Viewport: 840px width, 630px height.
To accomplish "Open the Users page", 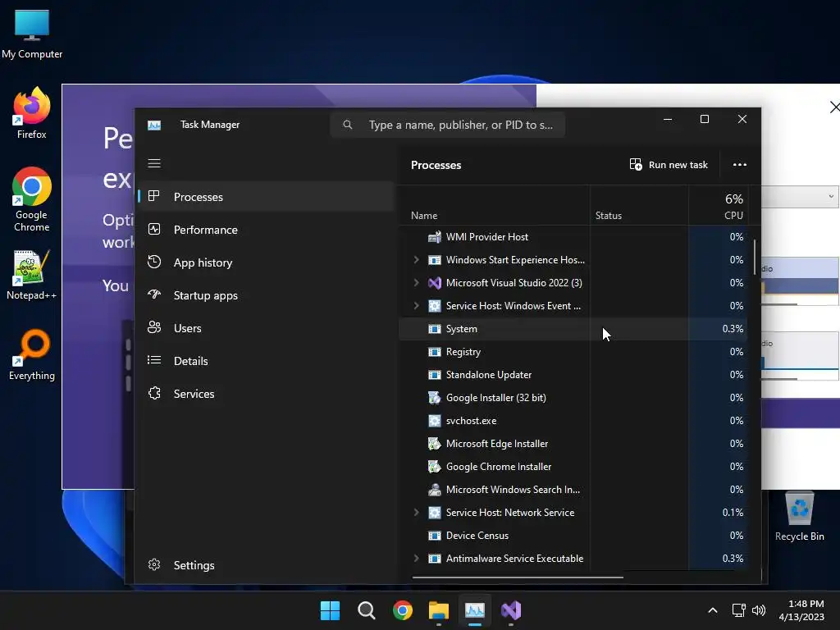I will pos(267,328).
